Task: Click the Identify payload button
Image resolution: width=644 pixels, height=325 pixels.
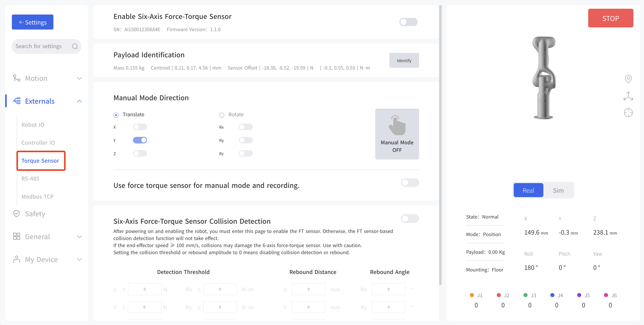Action: 404,60
